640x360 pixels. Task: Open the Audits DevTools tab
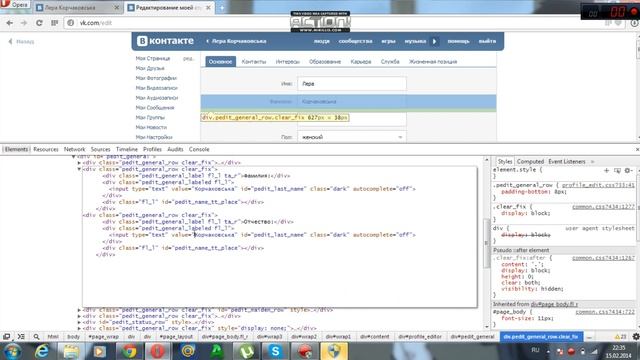(175, 149)
